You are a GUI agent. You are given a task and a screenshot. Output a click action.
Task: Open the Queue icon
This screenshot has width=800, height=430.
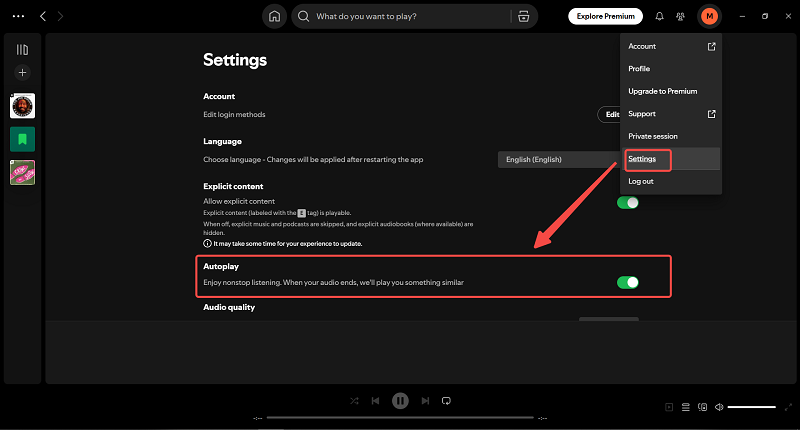(686, 407)
